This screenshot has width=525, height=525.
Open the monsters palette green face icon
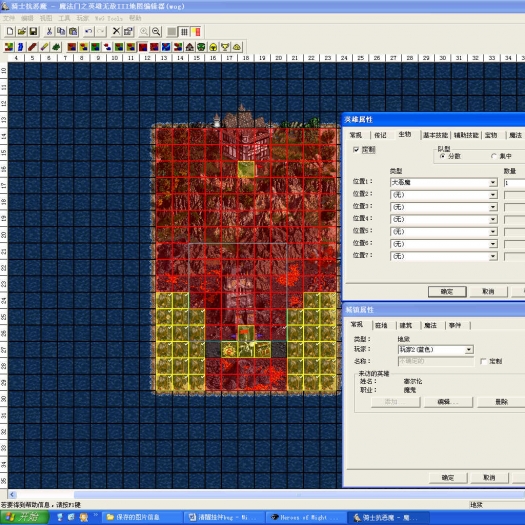(x=201, y=47)
